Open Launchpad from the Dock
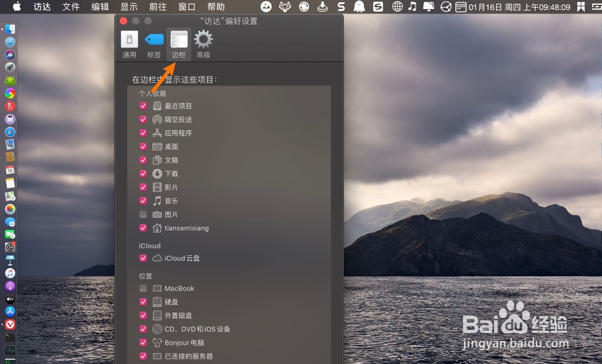 point(9,67)
